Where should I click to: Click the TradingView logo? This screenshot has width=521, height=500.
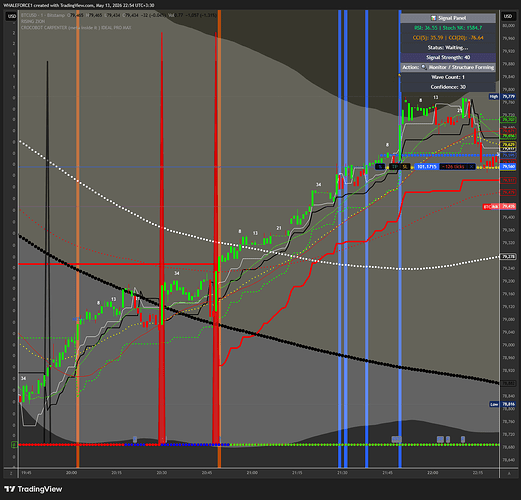pyautogui.click(x=33, y=489)
